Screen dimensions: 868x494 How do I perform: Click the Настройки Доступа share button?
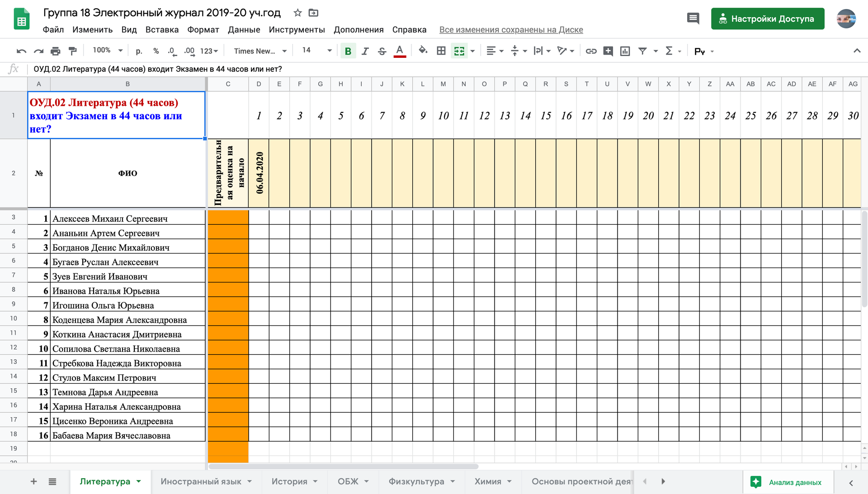pyautogui.click(x=767, y=19)
